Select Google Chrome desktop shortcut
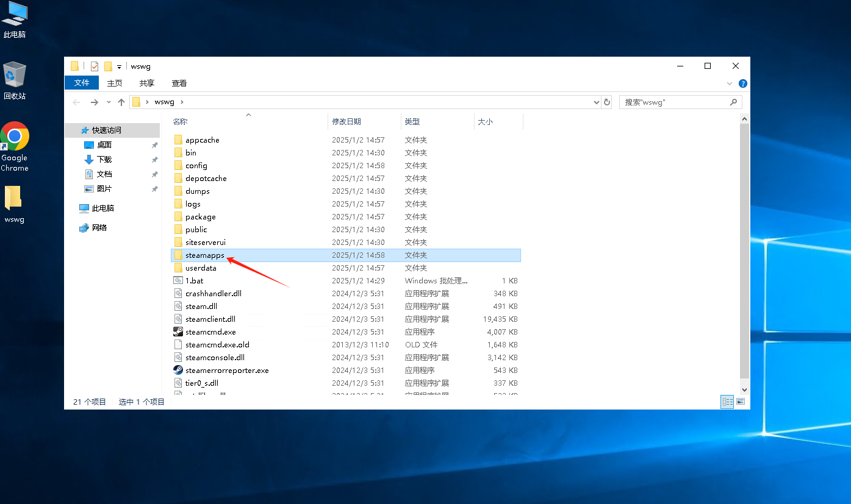Image resolution: width=851 pixels, height=504 pixels. 15,147
